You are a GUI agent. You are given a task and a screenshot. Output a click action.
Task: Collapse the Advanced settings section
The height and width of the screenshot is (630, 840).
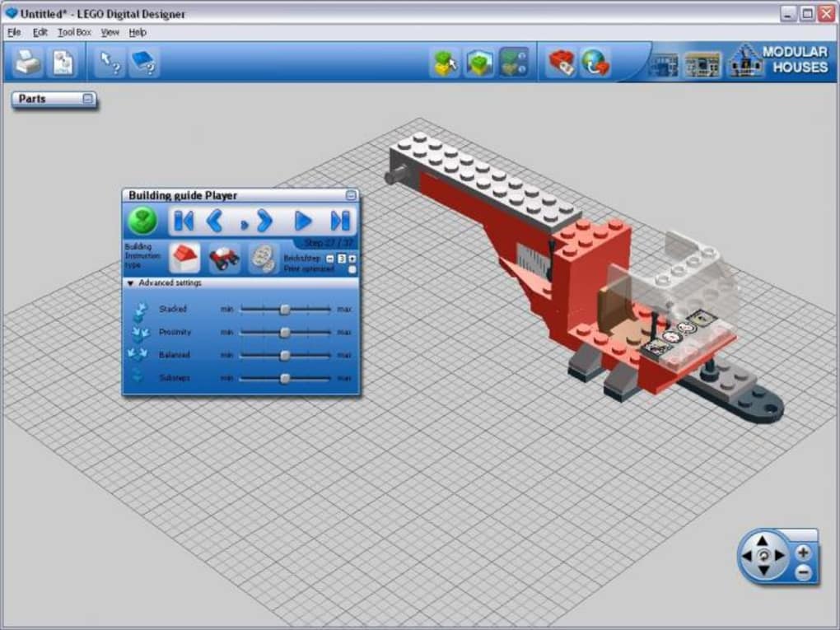(131, 283)
